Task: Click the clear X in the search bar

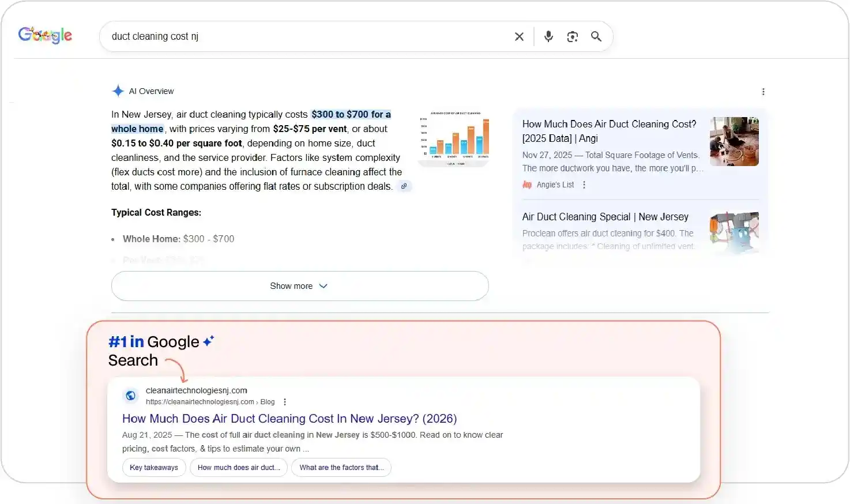Action: click(518, 36)
